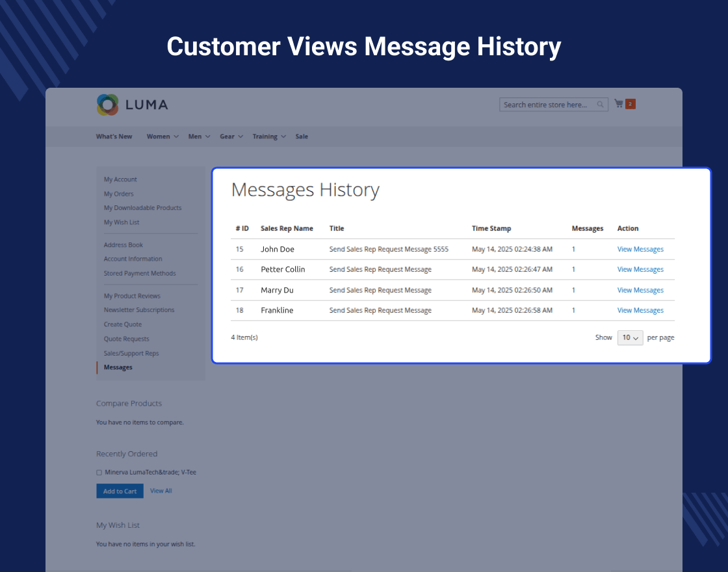The width and height of the screenshot is (728, 572).
Task: Click title 'Send Sales Rep Request Message 5555'
Action: pyautogui.click(x=389, y=249)
